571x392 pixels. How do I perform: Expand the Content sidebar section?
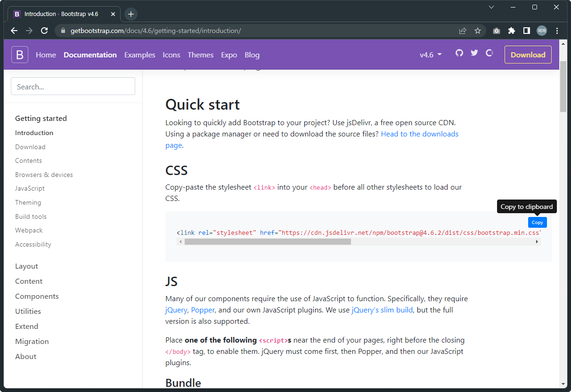point(29,281)
